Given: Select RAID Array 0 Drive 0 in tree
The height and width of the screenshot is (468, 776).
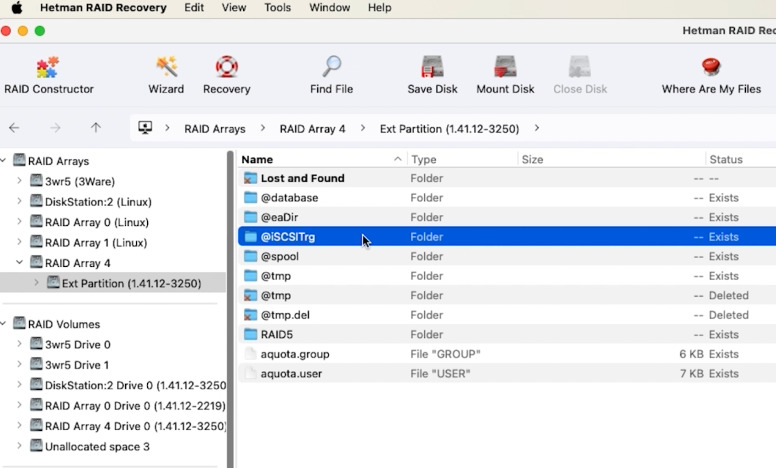Looking at the screenshot, I should [x=135, y=406].
